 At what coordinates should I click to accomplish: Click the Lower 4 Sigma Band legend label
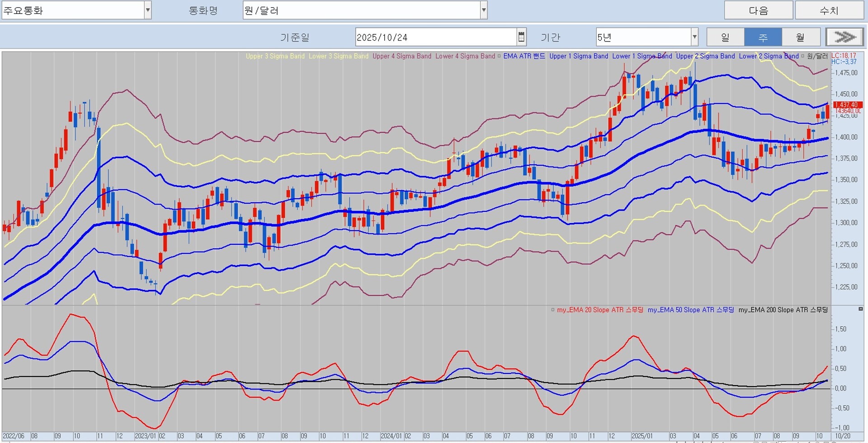tap(465, 56)
